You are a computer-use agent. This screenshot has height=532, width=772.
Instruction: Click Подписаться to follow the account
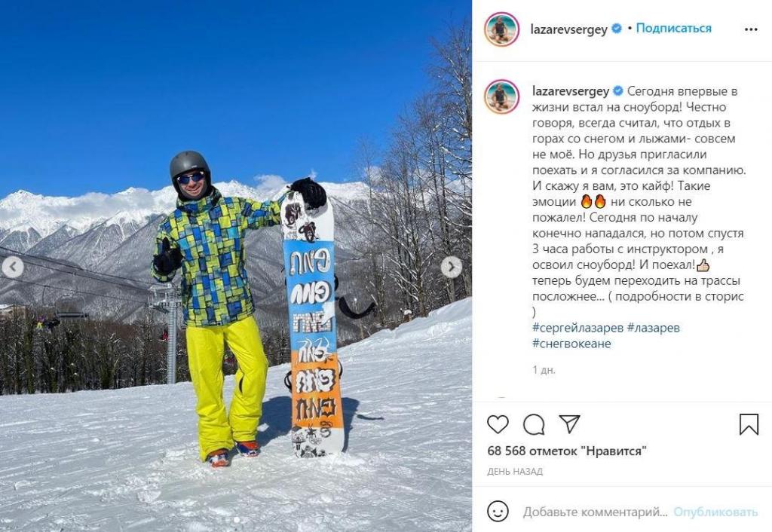point(673,28)
